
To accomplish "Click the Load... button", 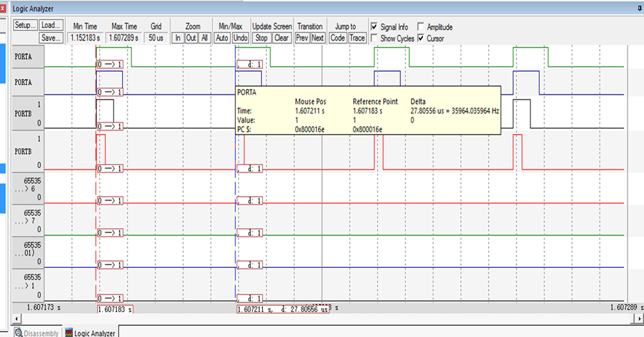I will coord(50,25).
